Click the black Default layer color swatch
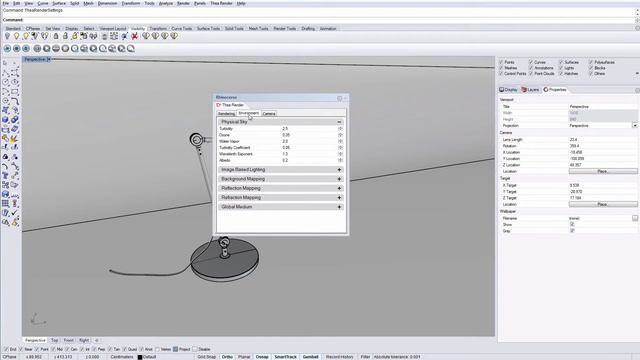 (x=140, y=357)
